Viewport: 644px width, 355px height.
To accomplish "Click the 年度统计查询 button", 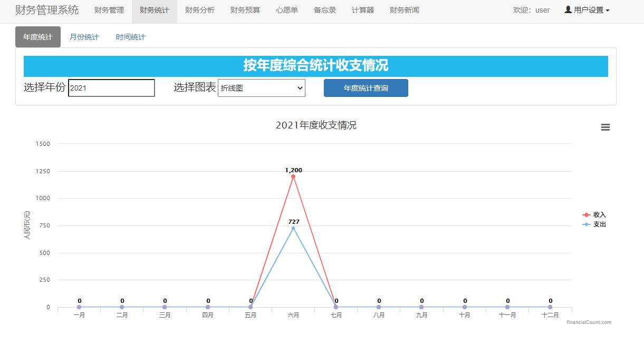I will click(x=366, y=88).
